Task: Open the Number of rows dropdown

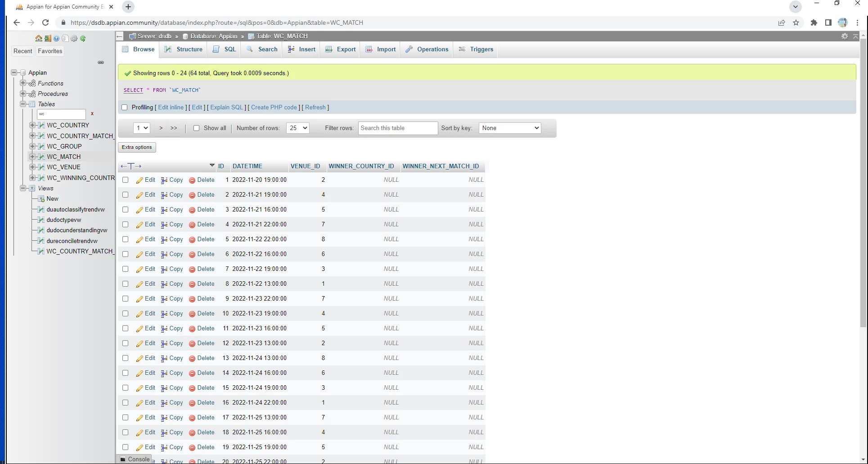Action: click(297, 128)
